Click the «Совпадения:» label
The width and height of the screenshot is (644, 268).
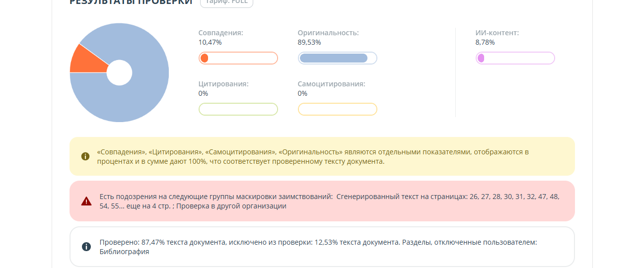tap(220, 33)
